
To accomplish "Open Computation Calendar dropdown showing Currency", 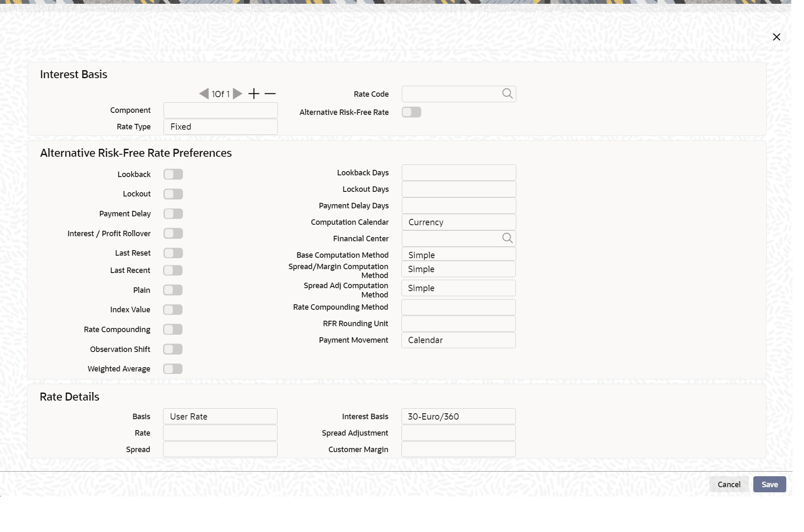I will click(459, 222).
